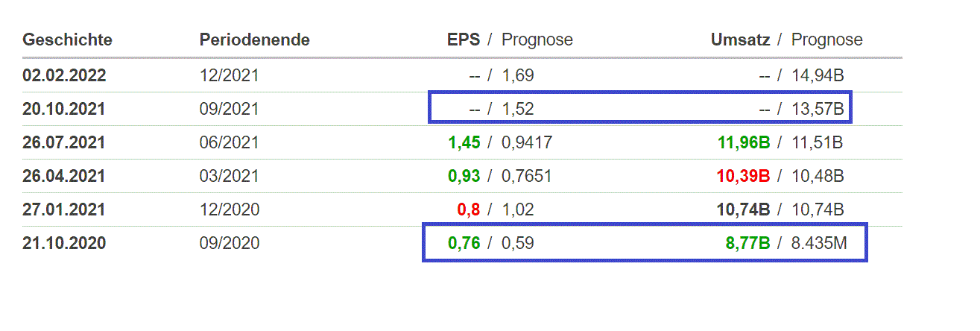This screenshot has height=331, width=980.
Task: Click the Periodenende column header
Action: tap(254, 40)
